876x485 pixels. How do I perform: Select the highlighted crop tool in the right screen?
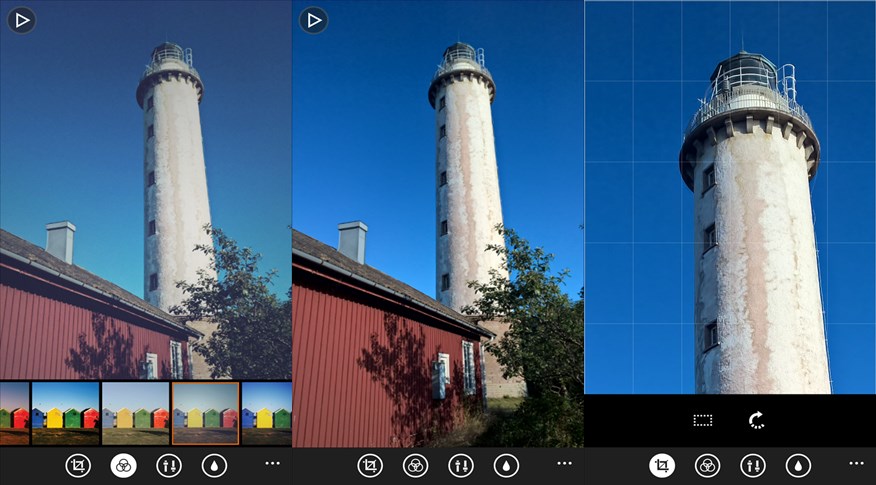662,465
